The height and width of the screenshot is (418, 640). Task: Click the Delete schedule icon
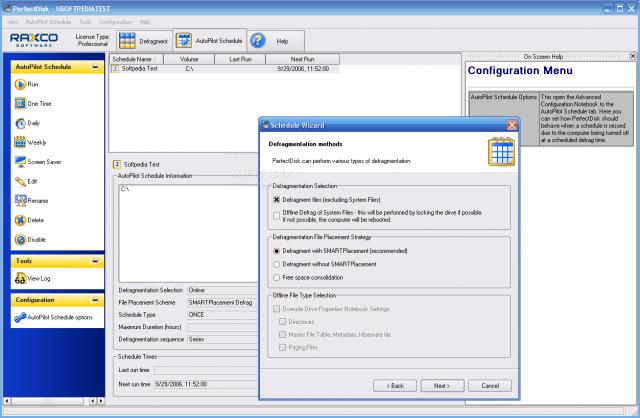pyautogui.click(x=20, y=220)
